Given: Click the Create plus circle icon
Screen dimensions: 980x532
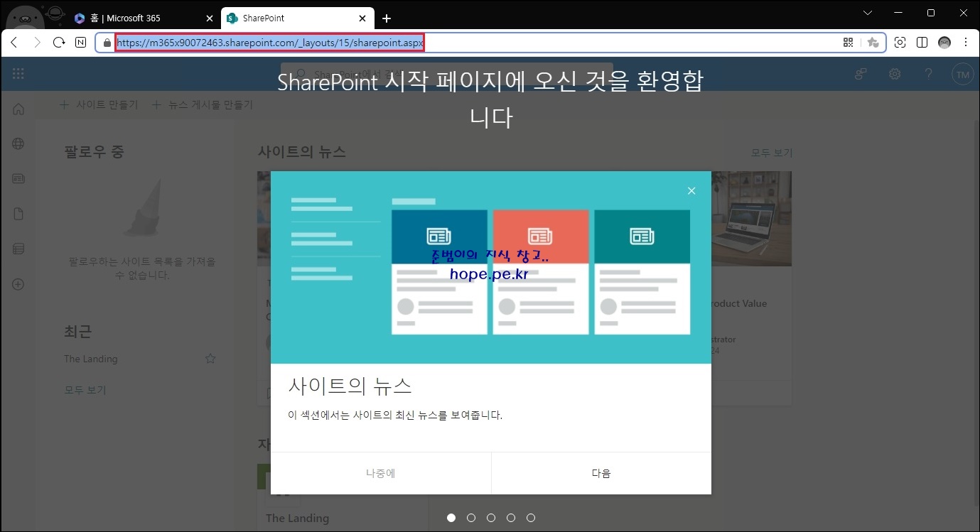Looking at the screenshot, I should tap(18, 284).
